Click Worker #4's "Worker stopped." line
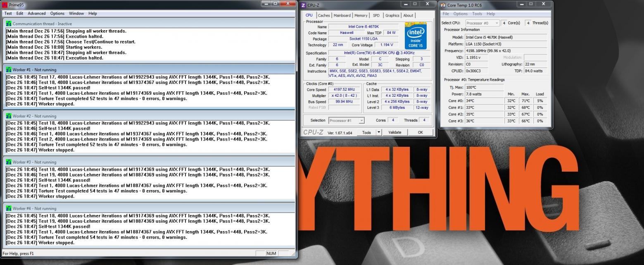This screenshot has height=265, width=644. point(40,243)
